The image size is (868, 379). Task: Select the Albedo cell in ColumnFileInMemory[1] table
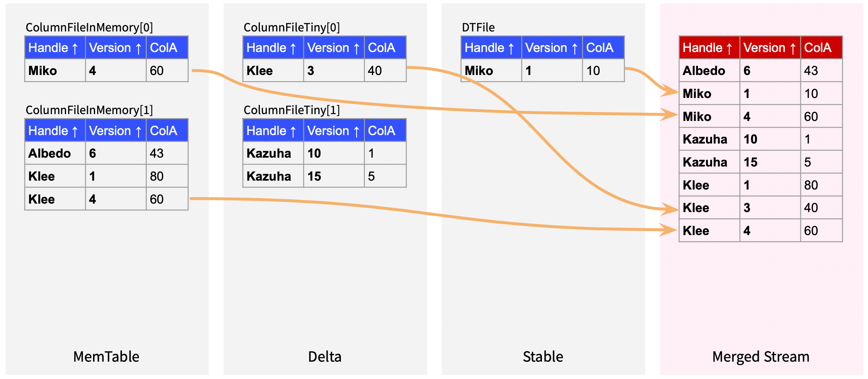50,153
